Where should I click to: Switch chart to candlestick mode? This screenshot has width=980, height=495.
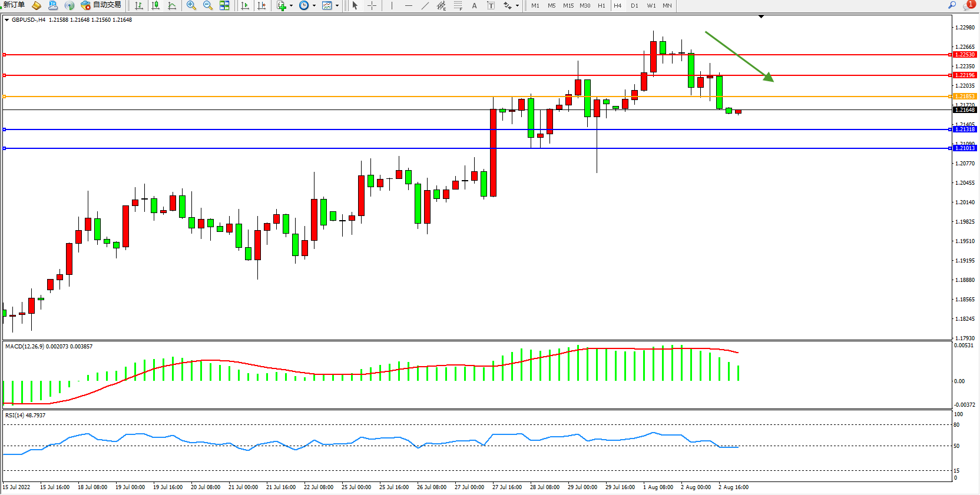[x=155, y=5]
